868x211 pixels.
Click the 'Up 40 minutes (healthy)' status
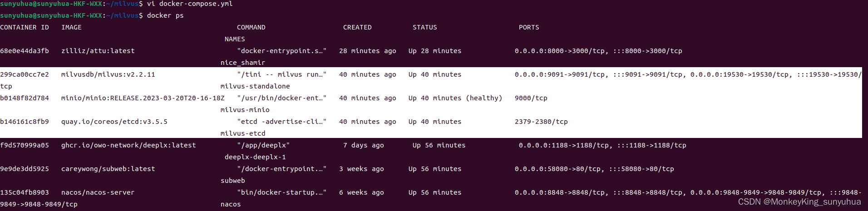[455, 98]
